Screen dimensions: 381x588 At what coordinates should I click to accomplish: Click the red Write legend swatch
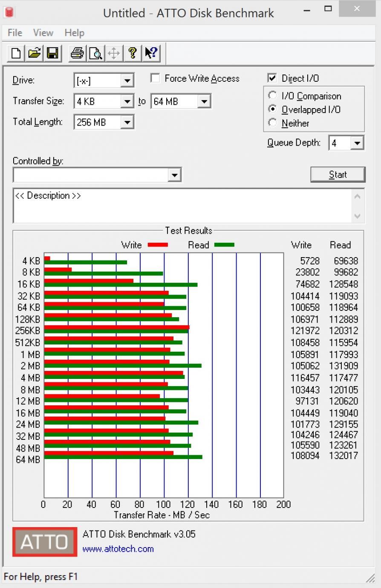click(158, 245)
